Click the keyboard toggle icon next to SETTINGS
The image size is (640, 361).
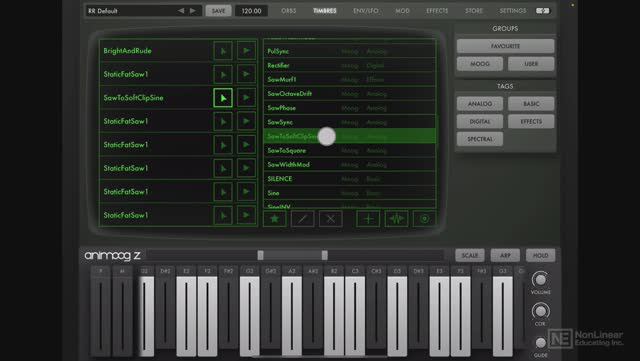pyautogui.click(x=542, y=11)
